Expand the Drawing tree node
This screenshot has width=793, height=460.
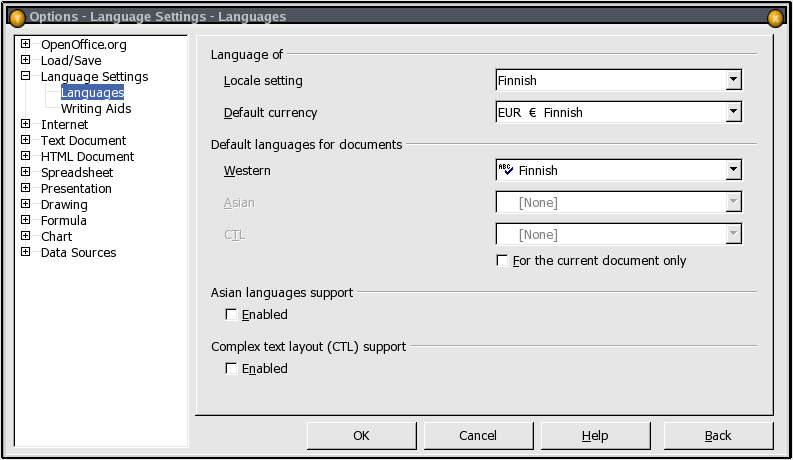coord(25,204)
